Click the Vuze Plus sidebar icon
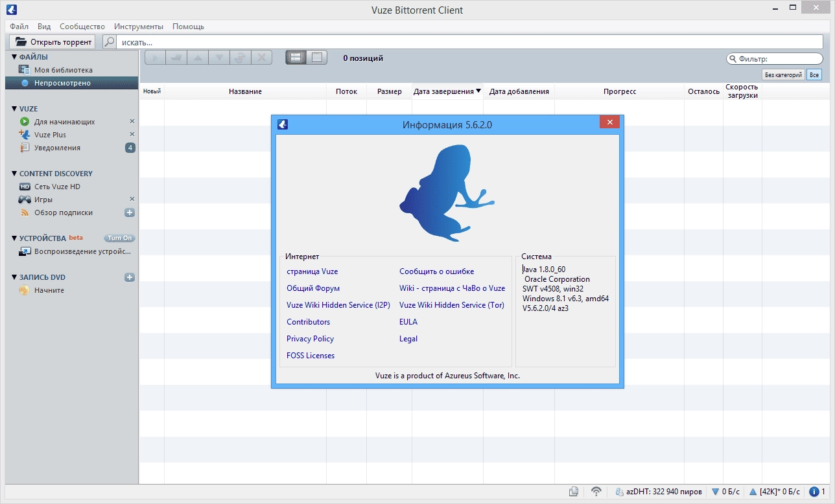 click(25, 135)
